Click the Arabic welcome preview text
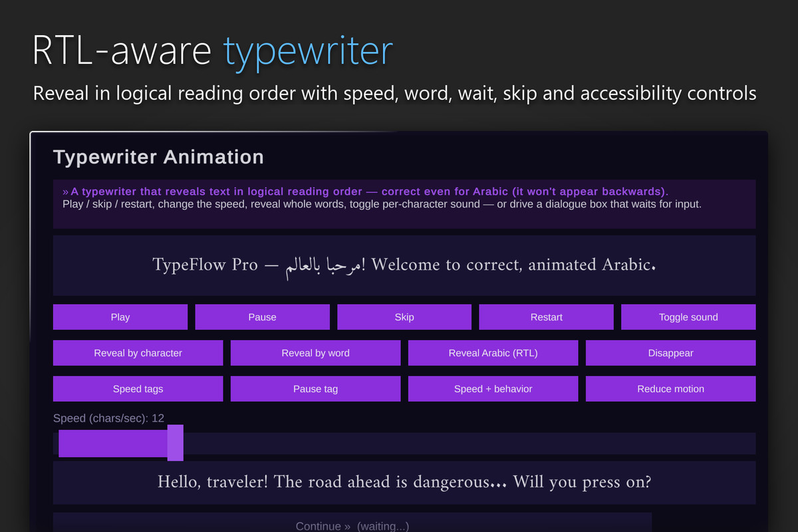The width and height of the screenshot is (798, 532). (404, 265)
